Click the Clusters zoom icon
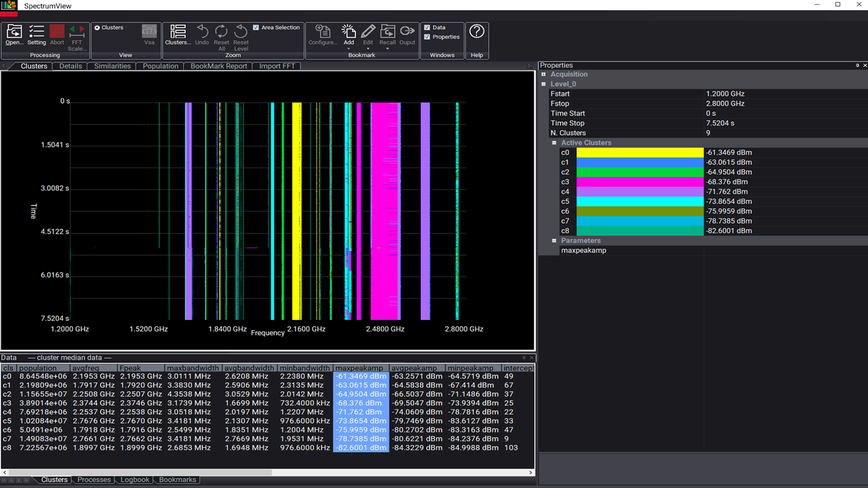This screenshot has height=488, width=868. [178, 32]
